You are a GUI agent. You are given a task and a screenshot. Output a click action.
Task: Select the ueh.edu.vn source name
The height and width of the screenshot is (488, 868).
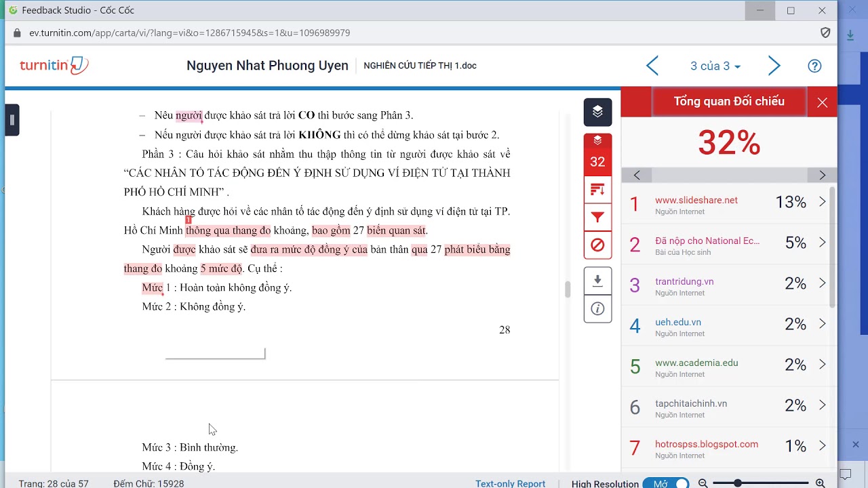coord(678,322)
